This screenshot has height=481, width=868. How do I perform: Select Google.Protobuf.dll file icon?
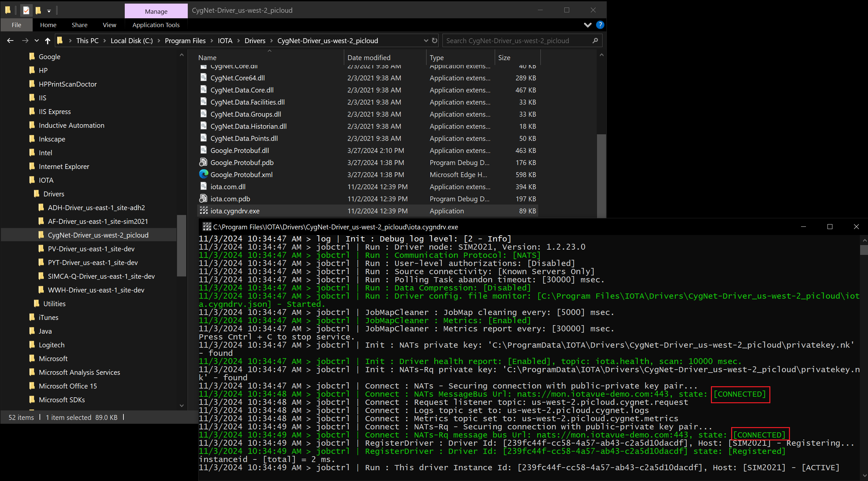(203, 150)
